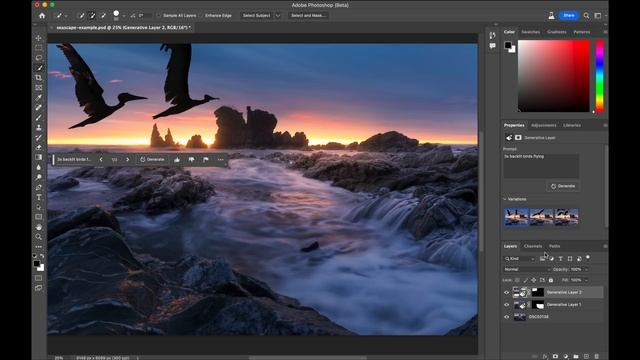Select the Crop tool
This screenshot has width=640, height=360.
[x=39, y=78]
